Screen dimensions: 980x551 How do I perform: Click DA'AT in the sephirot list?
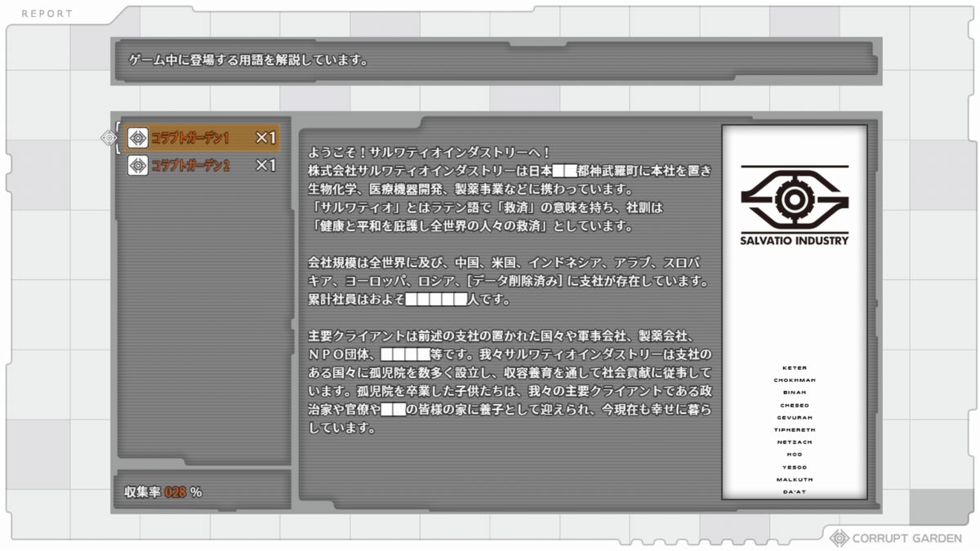click(794, 491)
